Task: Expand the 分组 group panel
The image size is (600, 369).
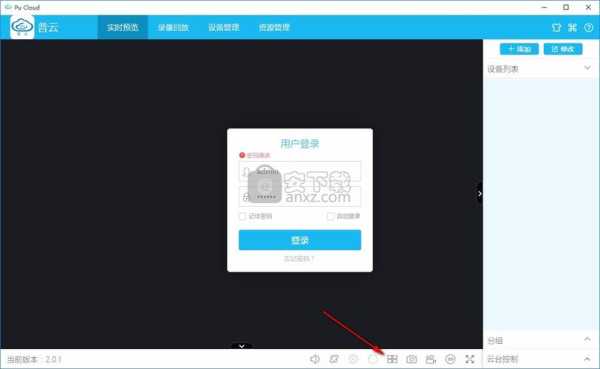Action: [587, 340]
